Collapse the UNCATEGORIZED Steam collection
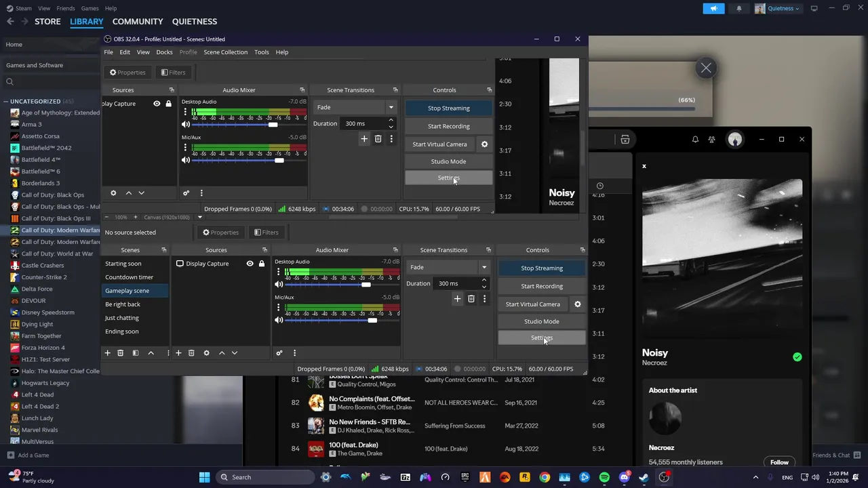The image size is (868, 488). 6,101
